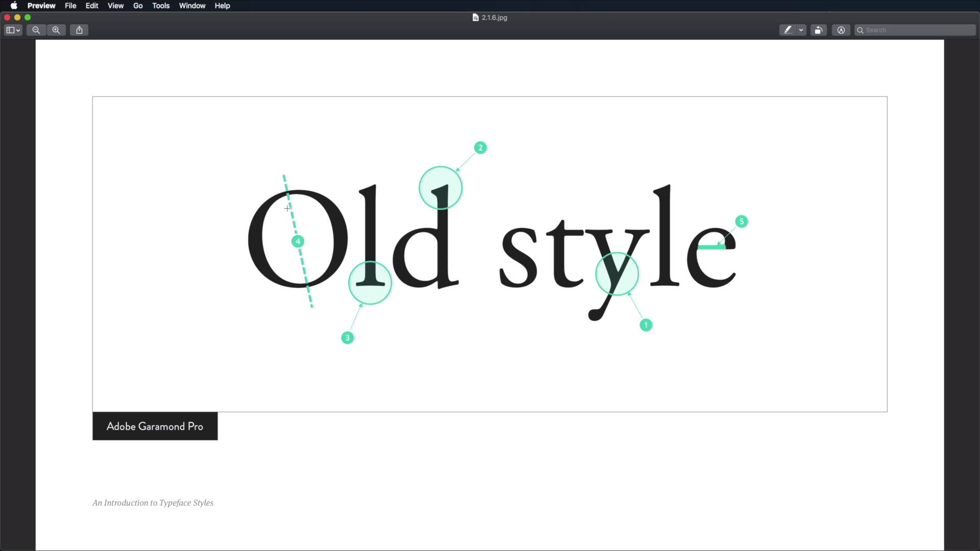The image size is (980, 551).
Task: Rotate the image left using the toolbar
Action: [x=818, y=30]
